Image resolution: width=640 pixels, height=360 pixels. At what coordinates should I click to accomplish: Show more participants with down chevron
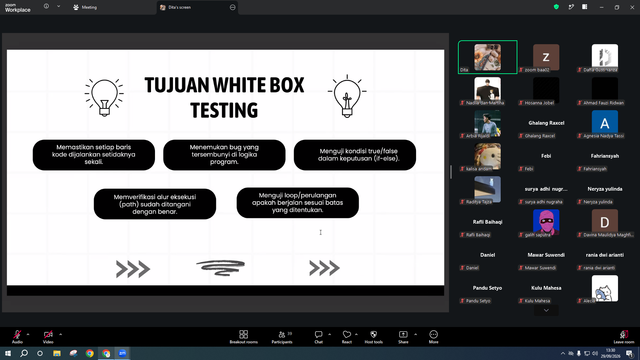point(546,311)
